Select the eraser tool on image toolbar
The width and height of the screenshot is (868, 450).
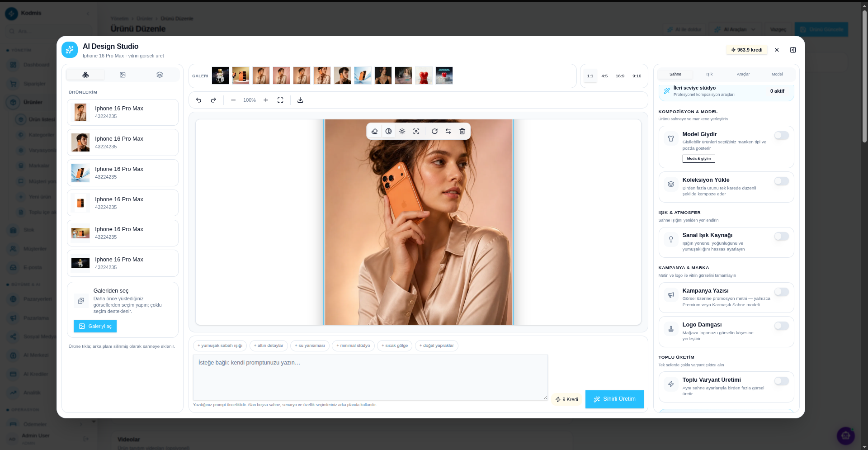click(374, 131)
